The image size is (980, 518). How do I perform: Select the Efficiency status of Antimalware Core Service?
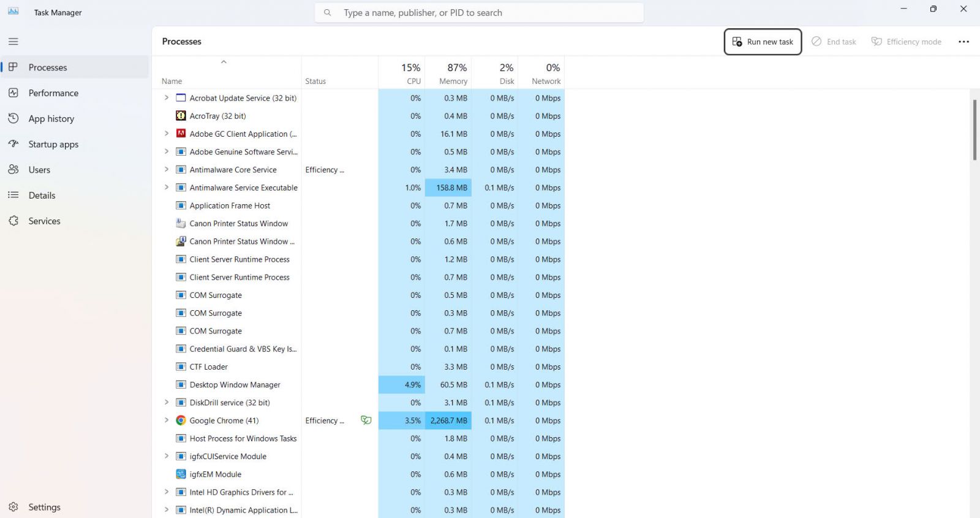tap(325, 170)
